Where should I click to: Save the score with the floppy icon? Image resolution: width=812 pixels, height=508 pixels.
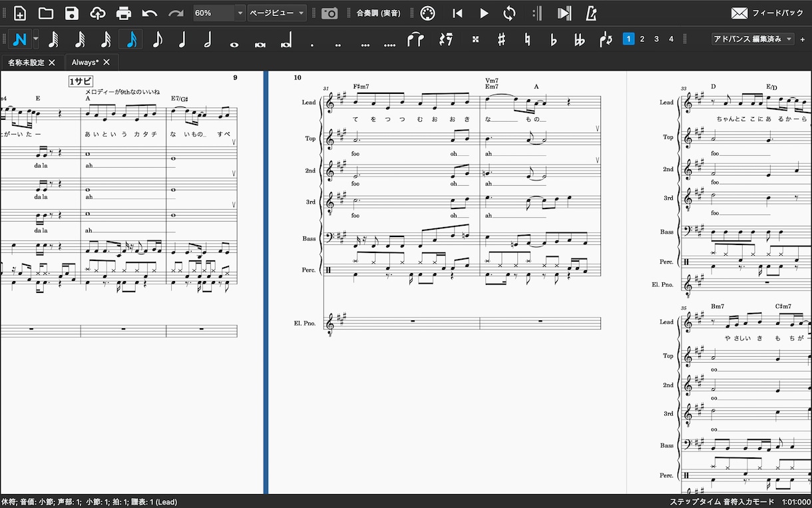(72, 13)
